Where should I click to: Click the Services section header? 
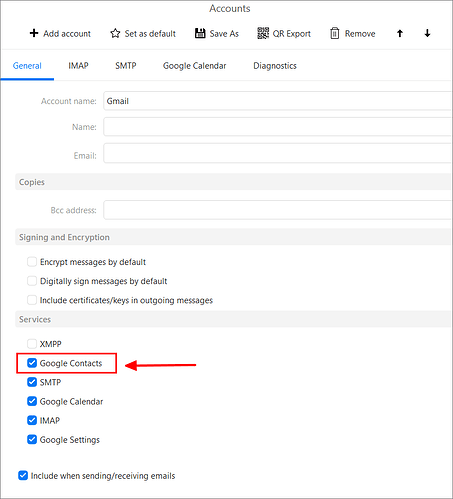pos(233,319)
